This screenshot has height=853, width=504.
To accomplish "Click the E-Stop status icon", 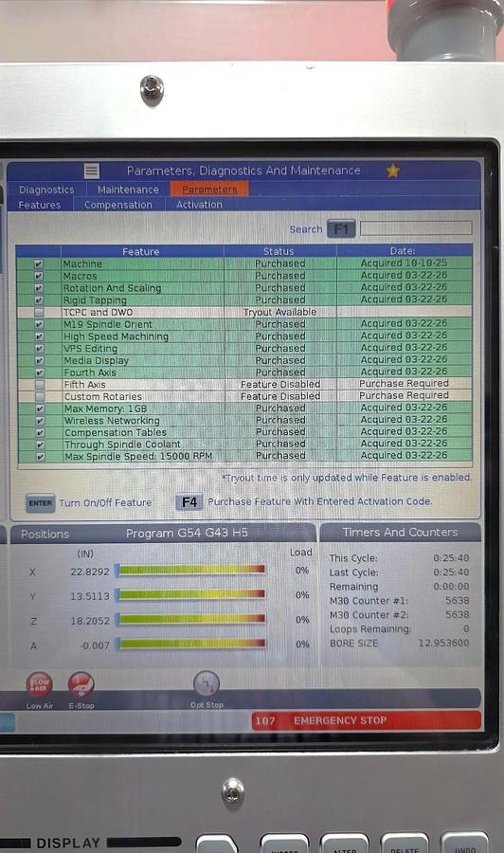I will click(81, 684).
